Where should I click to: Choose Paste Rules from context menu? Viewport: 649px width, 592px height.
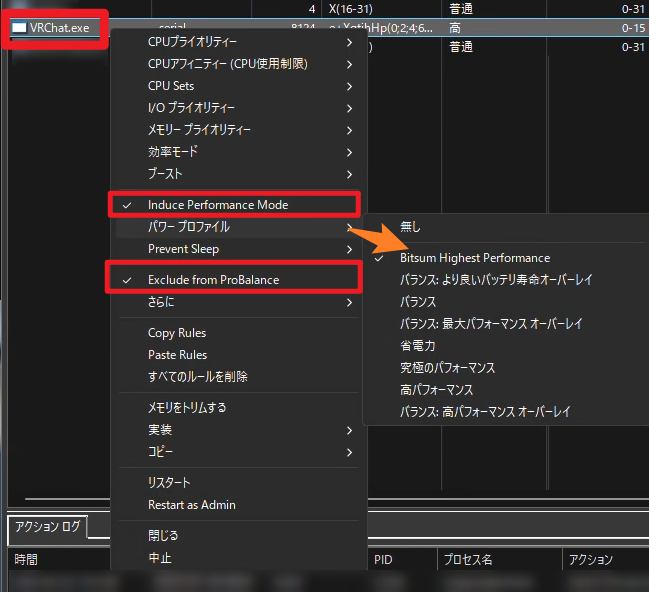coord(239,355)
